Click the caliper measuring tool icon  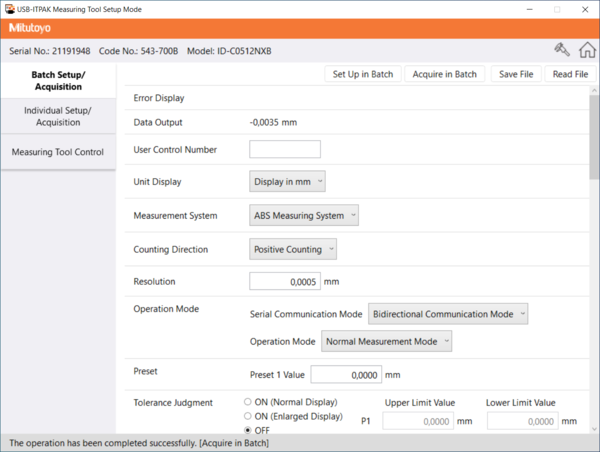point(562,50)
